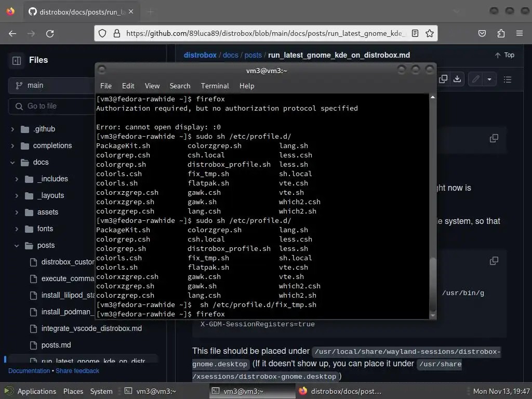The height and width of the screenshot is (399, 532).
Task: Click the padlock site security icon
Action: pyautogui.click(x=117, y=33)
